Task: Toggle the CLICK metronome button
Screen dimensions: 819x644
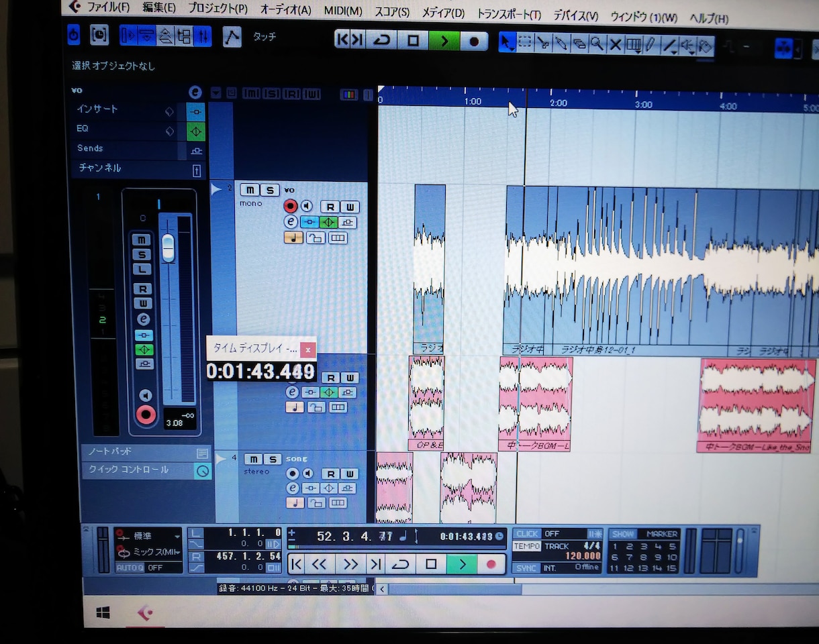Action: 527,534
